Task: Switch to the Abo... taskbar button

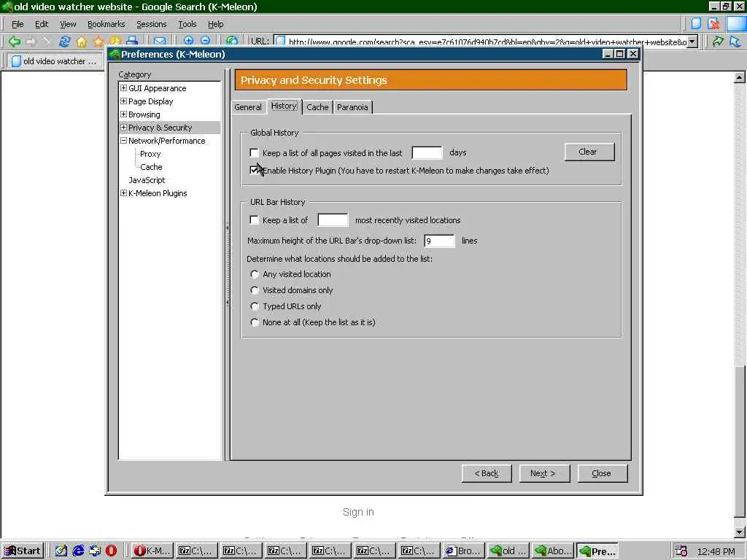Action: 553,551
